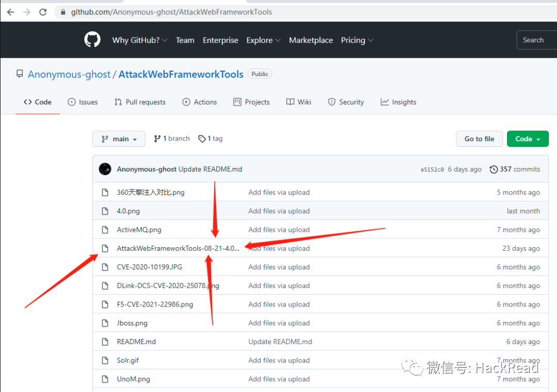
Task: Click Add files via upload on Jboss.png row
Action: click(x=279, y=323)
